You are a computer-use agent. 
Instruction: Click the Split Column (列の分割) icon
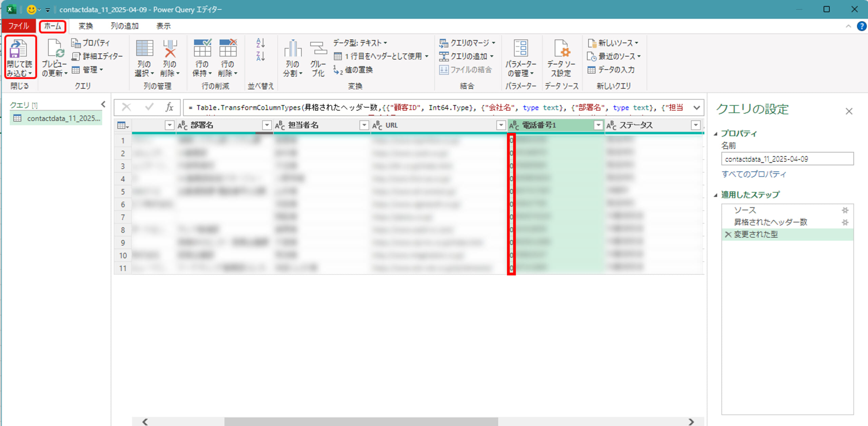(293, 48)
